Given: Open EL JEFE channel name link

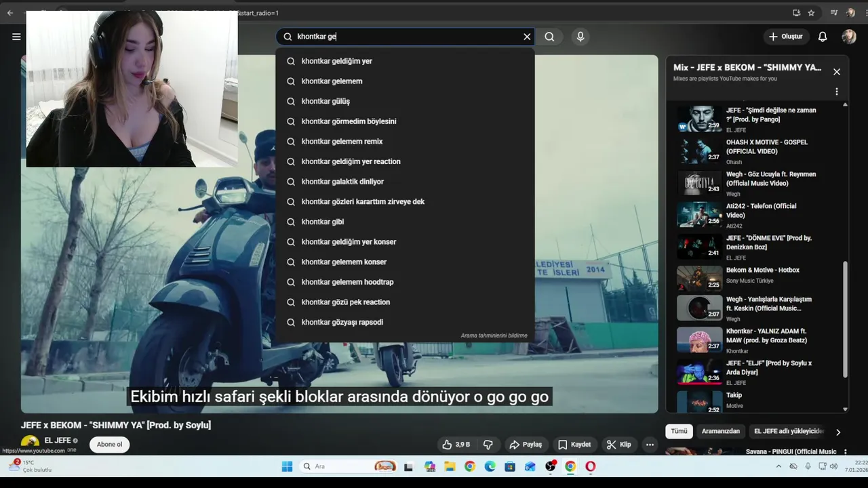Looking at the screenshot, I should 58,441.
